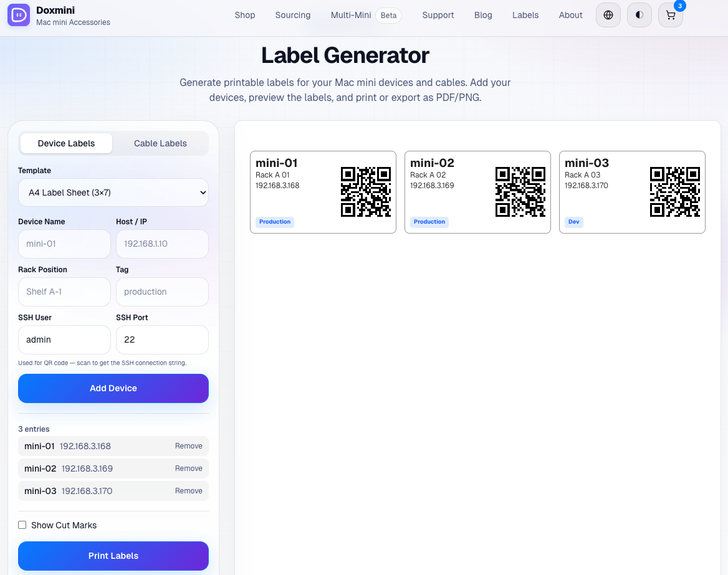This screenshot has width=728, height=575.
Task: Enable Show Cut Marks
Action: coord(22,525)
